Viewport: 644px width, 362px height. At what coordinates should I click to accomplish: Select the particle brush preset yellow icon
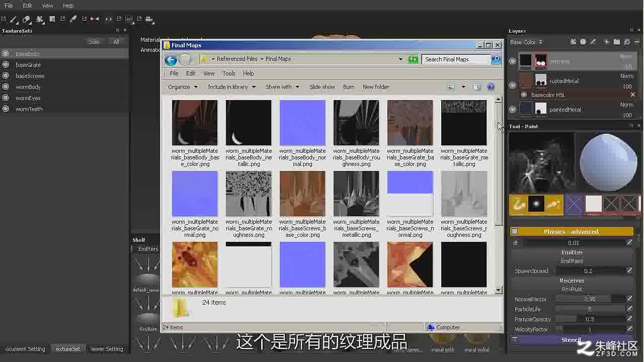(x=518, y=204)
